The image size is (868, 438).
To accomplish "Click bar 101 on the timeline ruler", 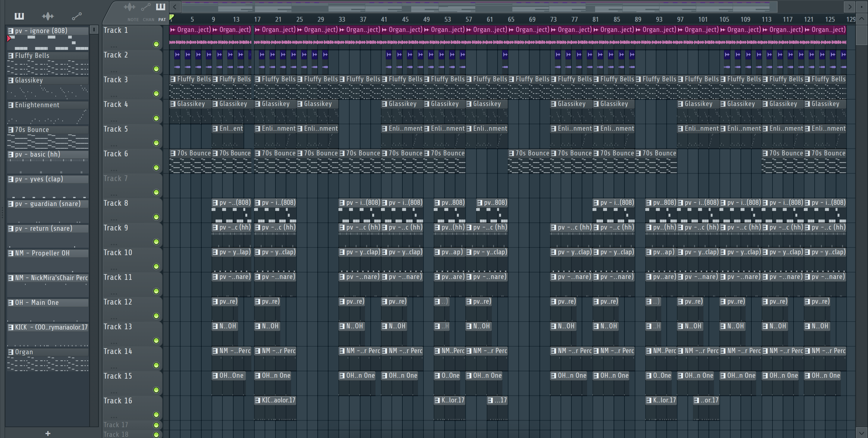I will tap(703, 19).
